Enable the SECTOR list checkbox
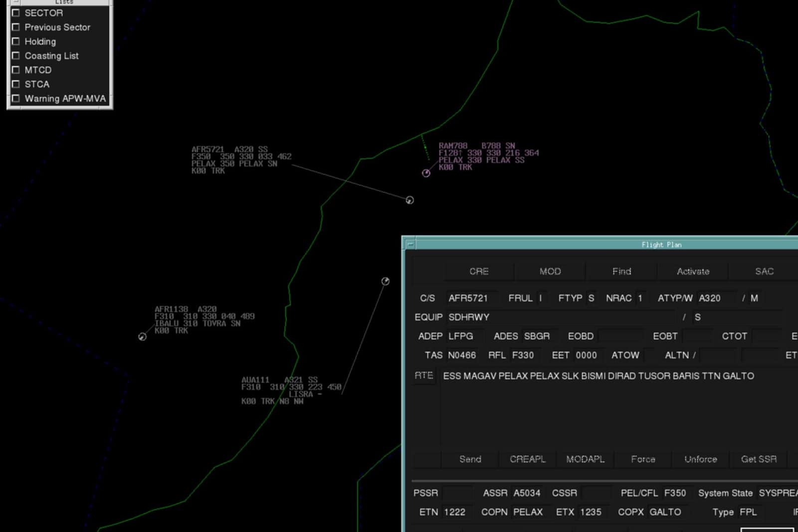Viewport: 798px width, 532px height. 15,13
